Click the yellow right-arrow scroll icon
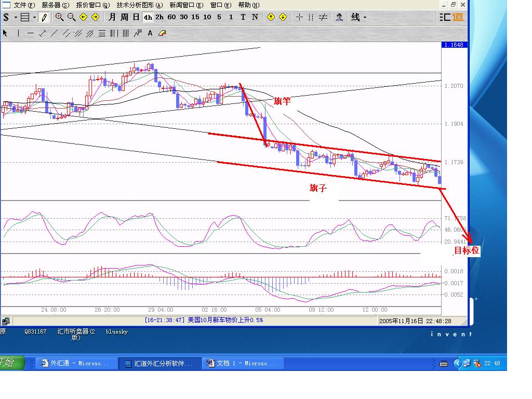532x399 pixels. click(96, 17)
